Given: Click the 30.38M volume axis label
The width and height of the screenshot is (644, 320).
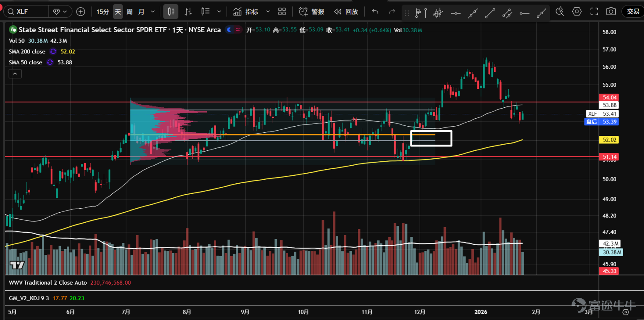Looking at the screenshot, I should pyautogui.click(x=612, y=252).
